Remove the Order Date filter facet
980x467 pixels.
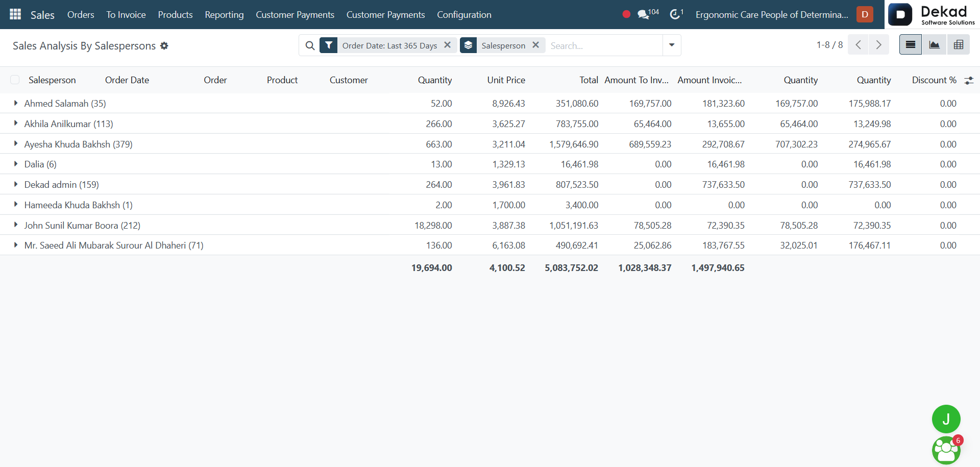448,45
